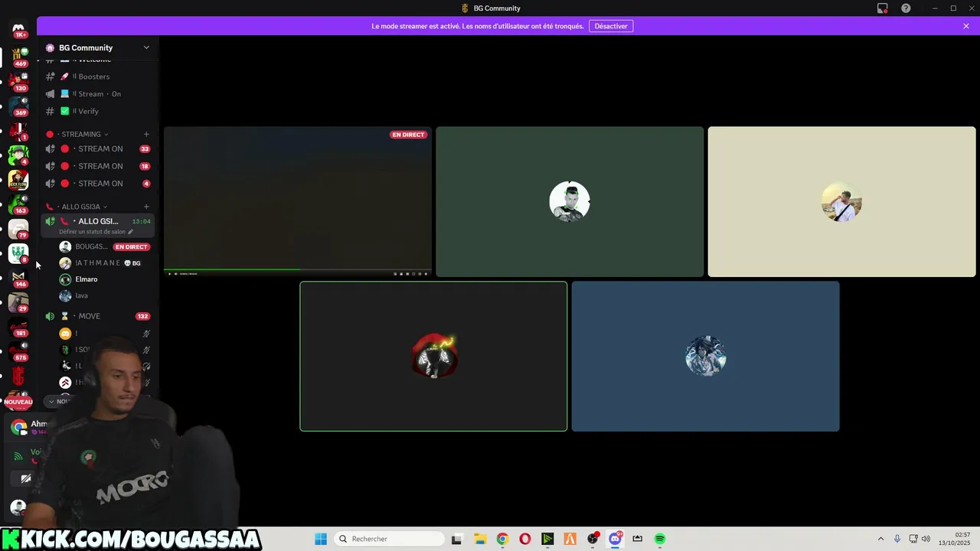
Task: Open the server with 130 badge
Action: click(x=18, y=81)
